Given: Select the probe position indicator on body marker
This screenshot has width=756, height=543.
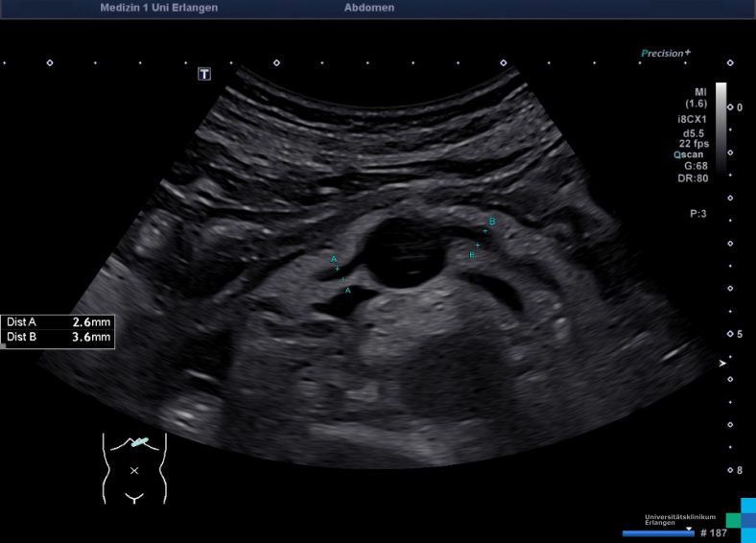Looking at the screenshot, I should [141, 442].
